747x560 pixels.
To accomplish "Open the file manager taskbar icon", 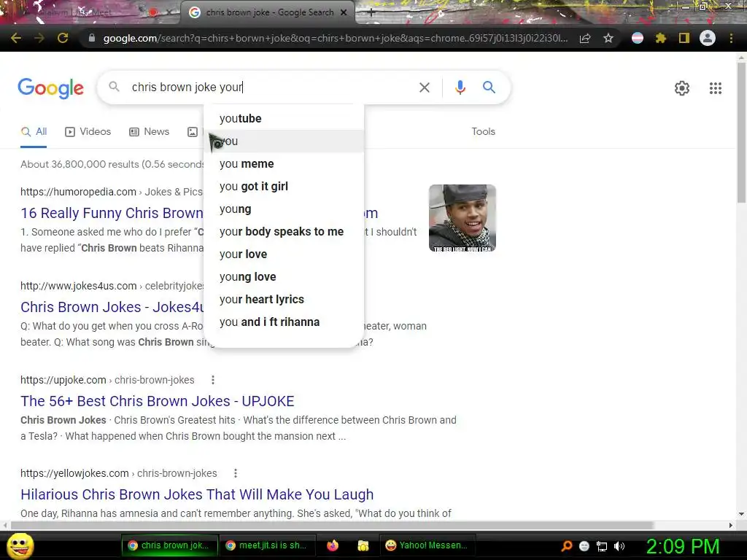I will coord(363,545).
